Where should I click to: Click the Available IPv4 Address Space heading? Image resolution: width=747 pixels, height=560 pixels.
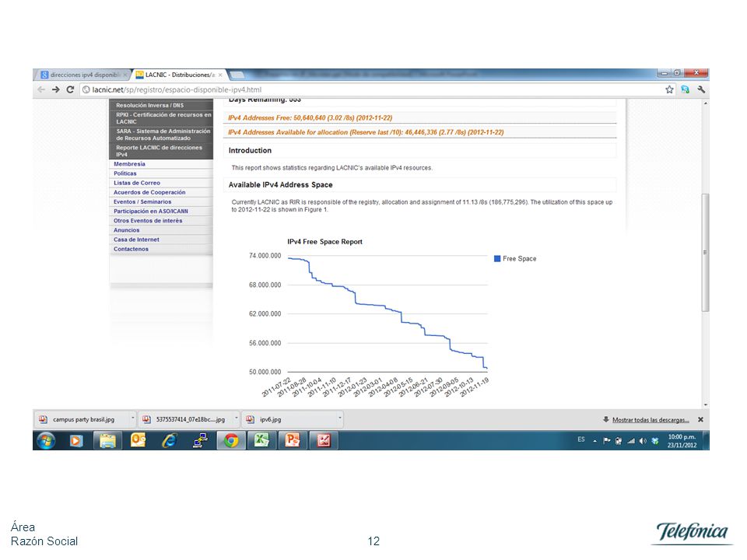click(x=281, y=185)
